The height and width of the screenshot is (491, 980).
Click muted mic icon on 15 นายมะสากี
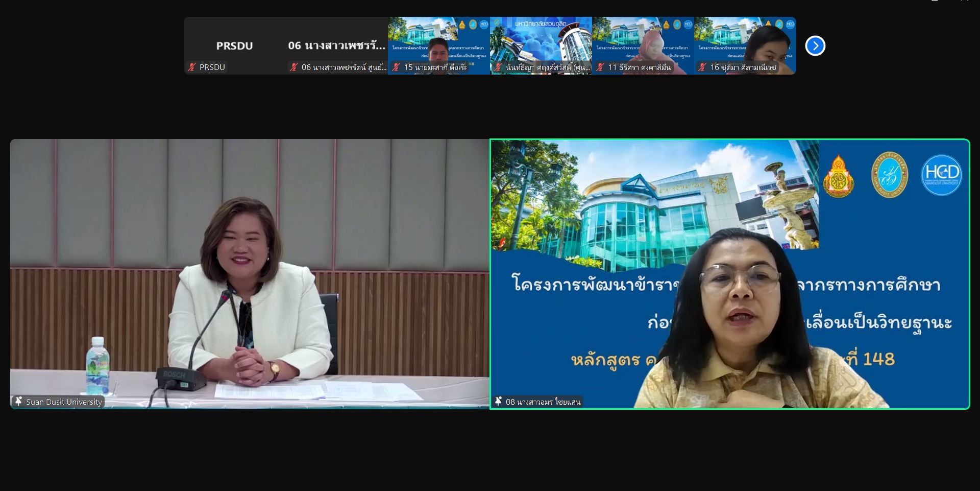click(x=396, y=67)
